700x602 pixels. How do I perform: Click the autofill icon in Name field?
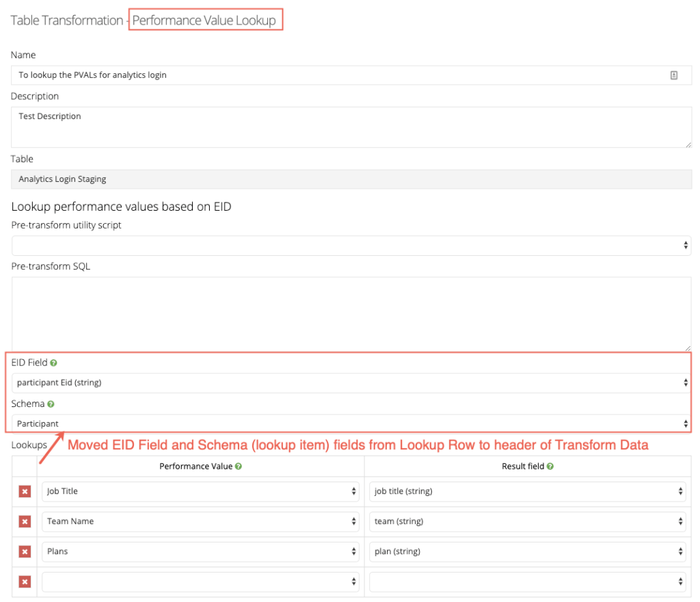(x=673, y=75)
